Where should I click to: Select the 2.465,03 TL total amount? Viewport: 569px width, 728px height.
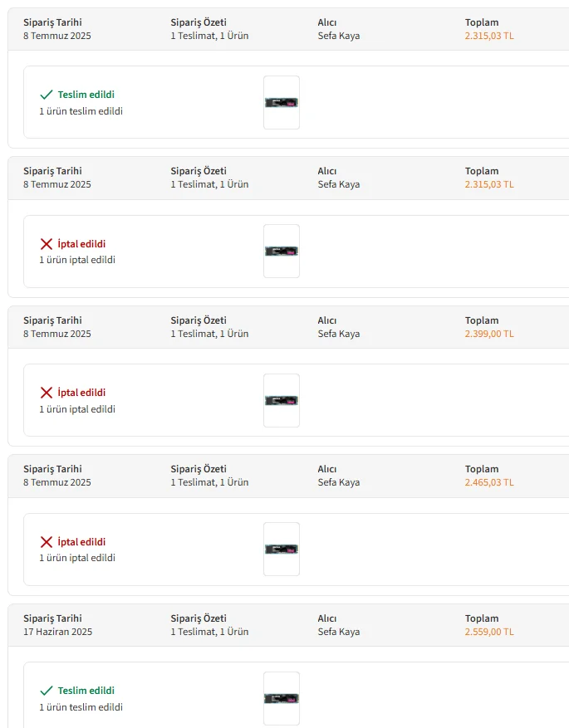tap(489, 482)
